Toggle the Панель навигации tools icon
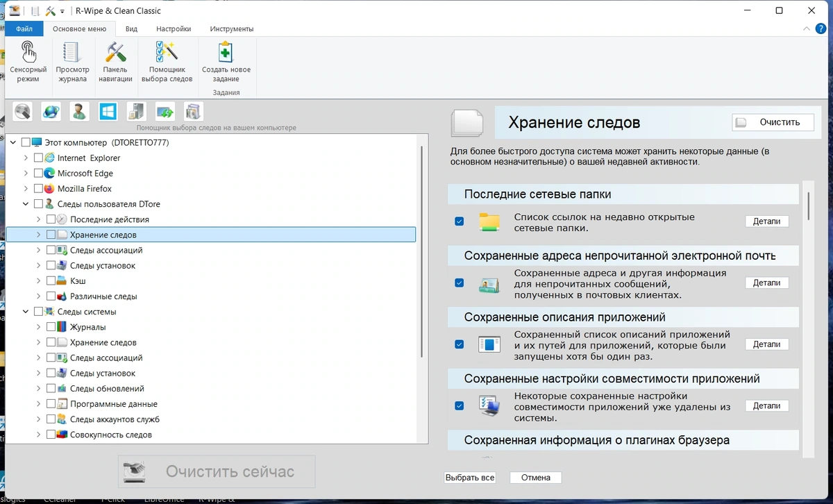Viewport: 833px width, 504px height. click(x=115, y=52)
